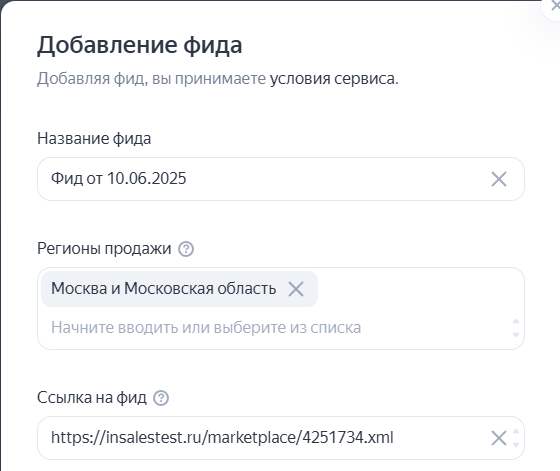Open the regions list via placeholder text

click(206, 327)
